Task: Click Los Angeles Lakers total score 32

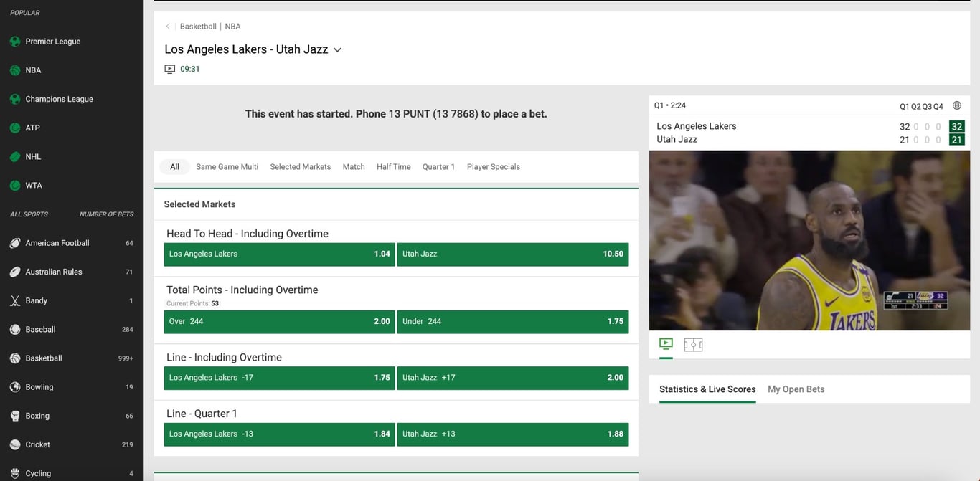Action: click(x=956, y=127)
